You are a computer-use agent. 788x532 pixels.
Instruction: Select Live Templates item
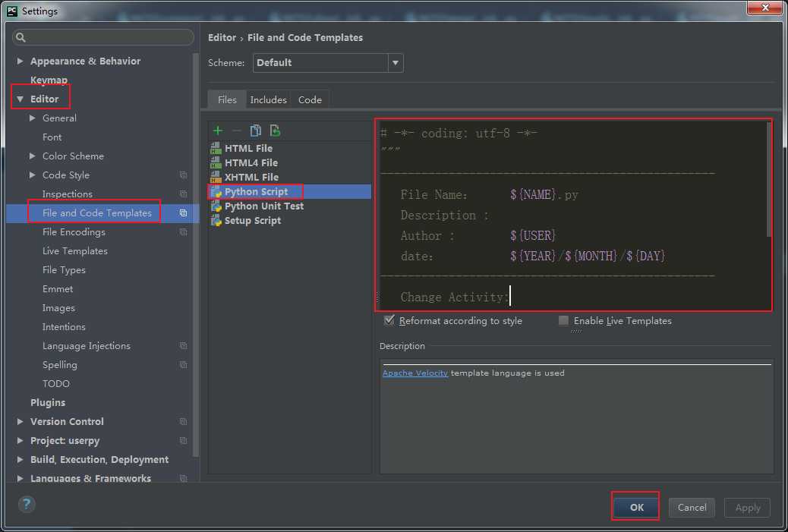(x=75, y=250)
